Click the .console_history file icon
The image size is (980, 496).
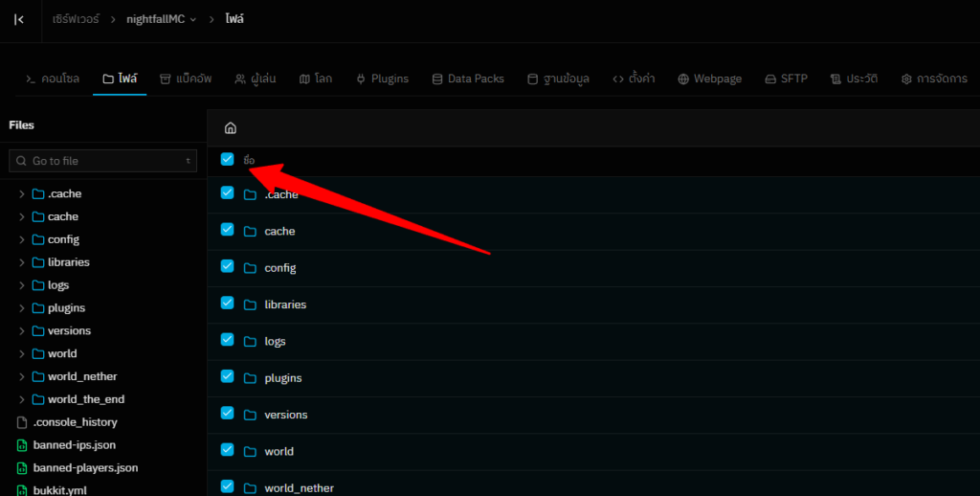click(x=22, y=422)
